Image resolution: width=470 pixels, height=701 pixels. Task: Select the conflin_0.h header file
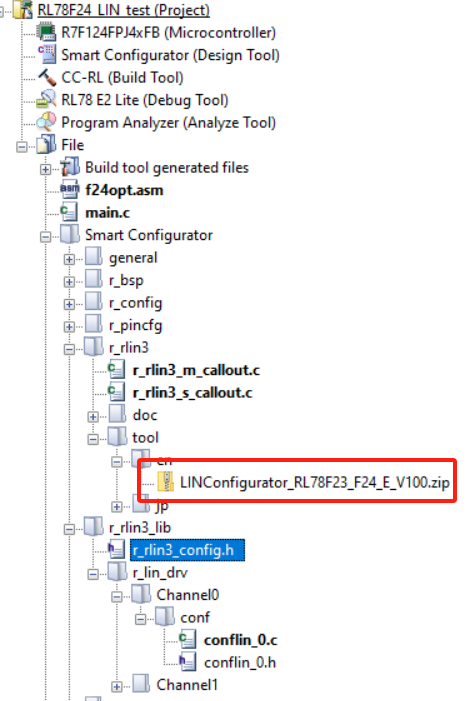tap(240, 662)
